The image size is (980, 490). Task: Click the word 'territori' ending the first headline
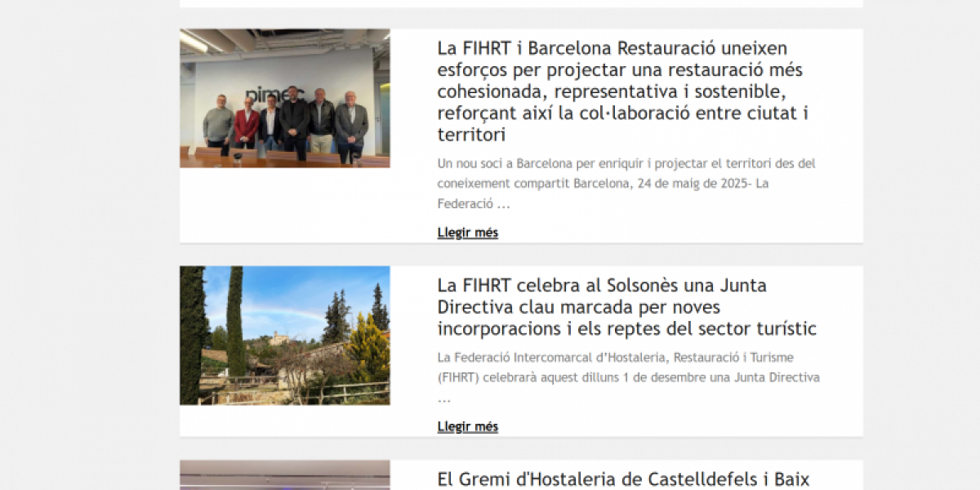(471, 135)
